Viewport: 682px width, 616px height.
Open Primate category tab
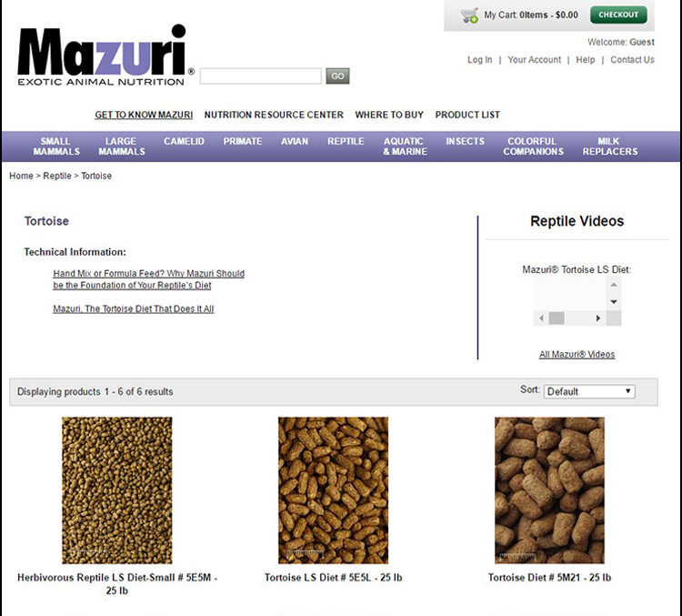pyautogui.click(x=243, y=141)
